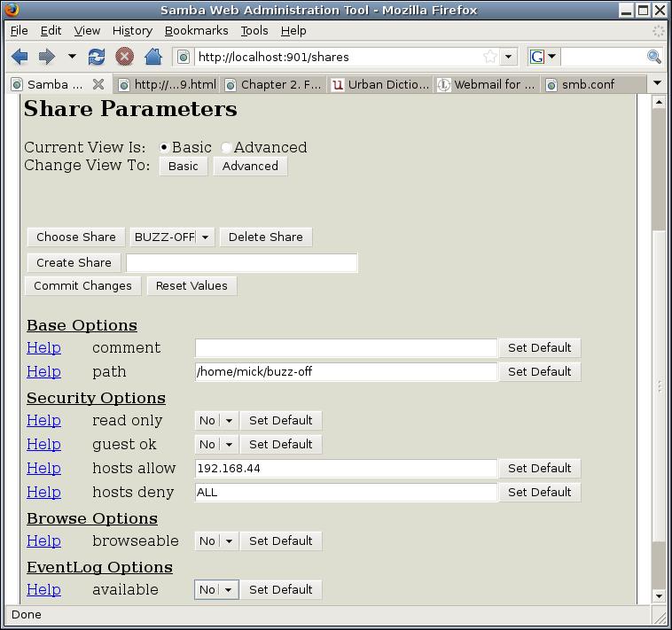Click the Commit Changes button
672x630 pixels.
pyautogui.click(x=82, y=286)
